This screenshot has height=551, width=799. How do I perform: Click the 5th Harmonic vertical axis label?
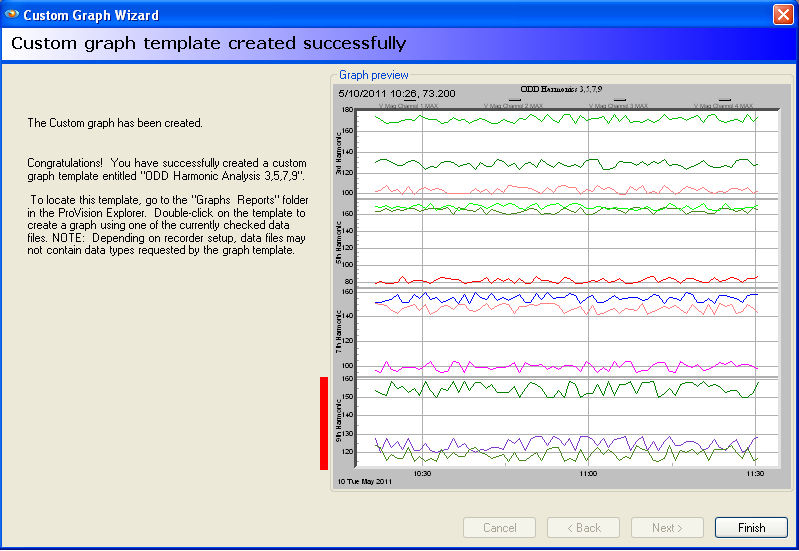point(338,243)
